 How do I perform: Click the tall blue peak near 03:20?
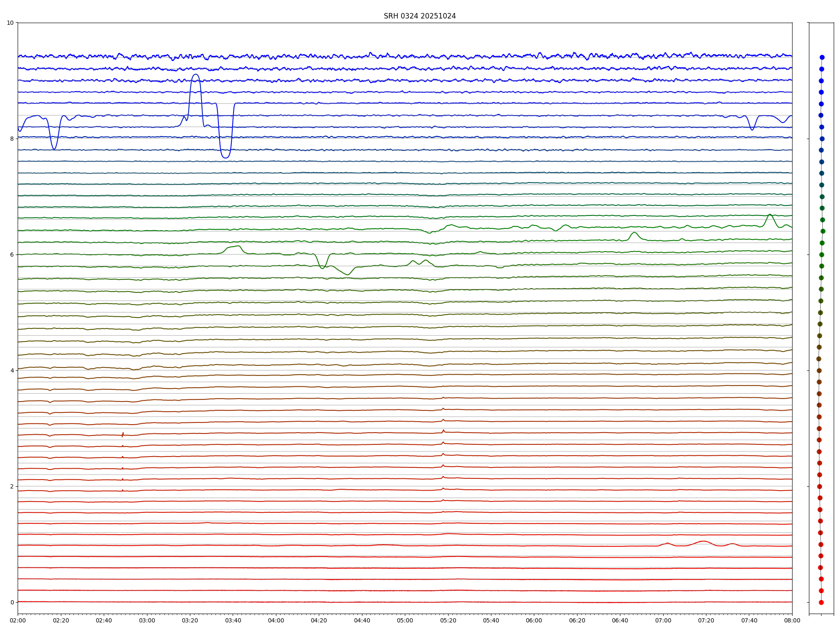(x=196, y=75)
